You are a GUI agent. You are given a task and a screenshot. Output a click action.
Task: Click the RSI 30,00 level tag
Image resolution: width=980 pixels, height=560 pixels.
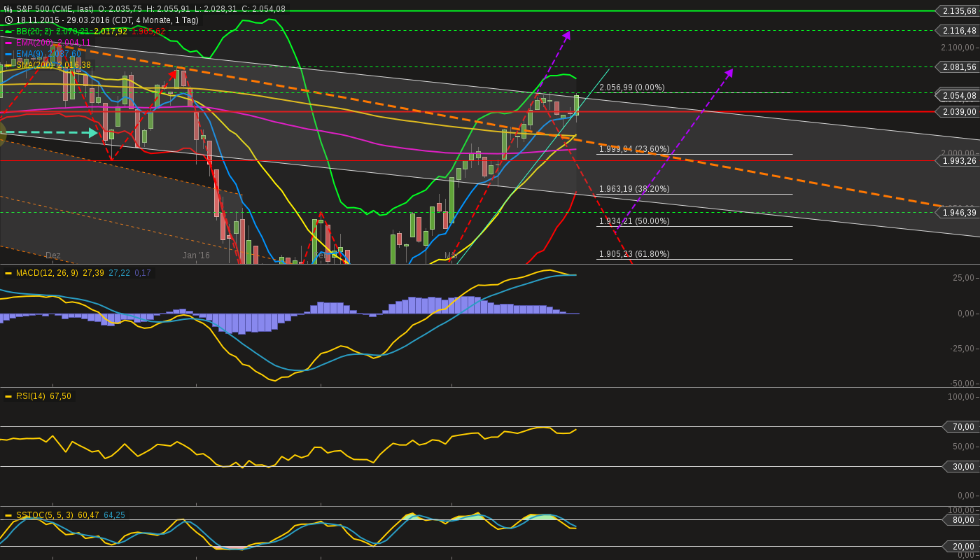point(962,467)
